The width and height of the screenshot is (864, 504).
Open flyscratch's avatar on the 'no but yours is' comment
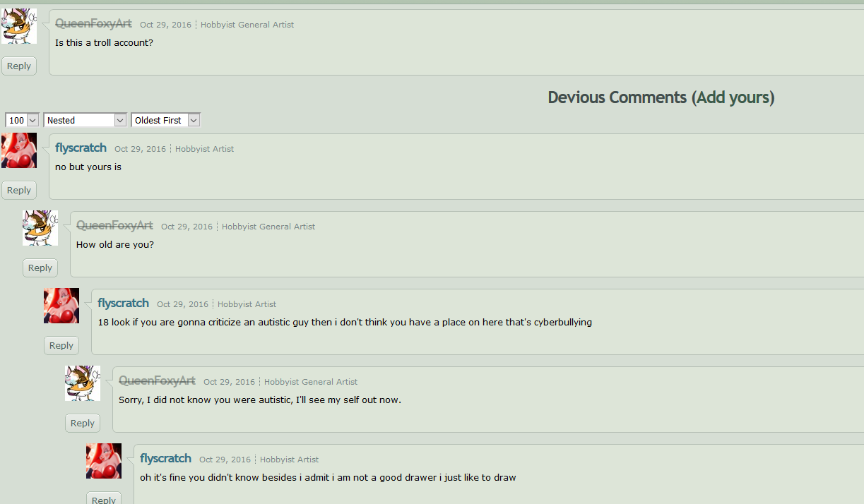tap(19, 150)
